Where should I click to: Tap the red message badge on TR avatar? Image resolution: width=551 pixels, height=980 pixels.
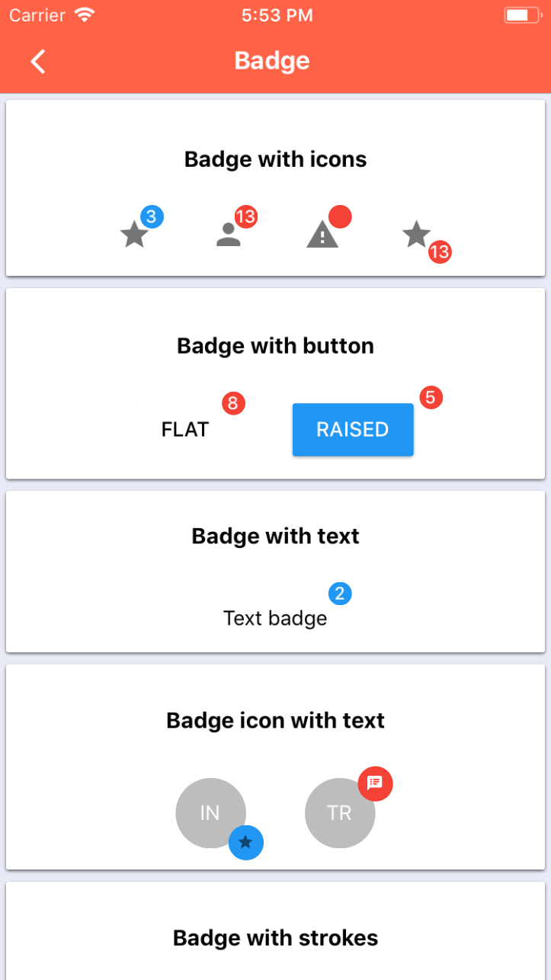[375, 783]
